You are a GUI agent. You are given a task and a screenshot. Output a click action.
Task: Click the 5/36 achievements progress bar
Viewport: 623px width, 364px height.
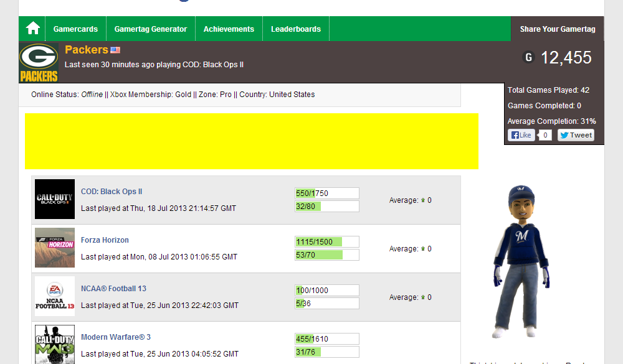326,303
